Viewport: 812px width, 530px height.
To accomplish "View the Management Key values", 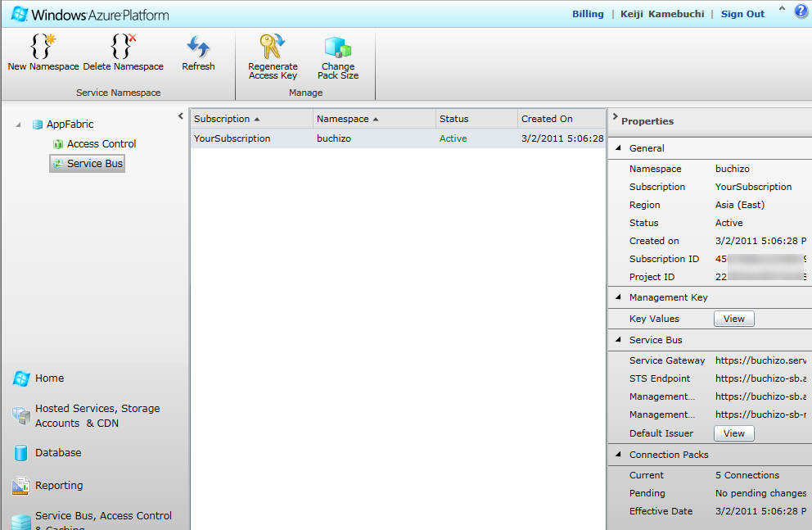I will point(733,319).
